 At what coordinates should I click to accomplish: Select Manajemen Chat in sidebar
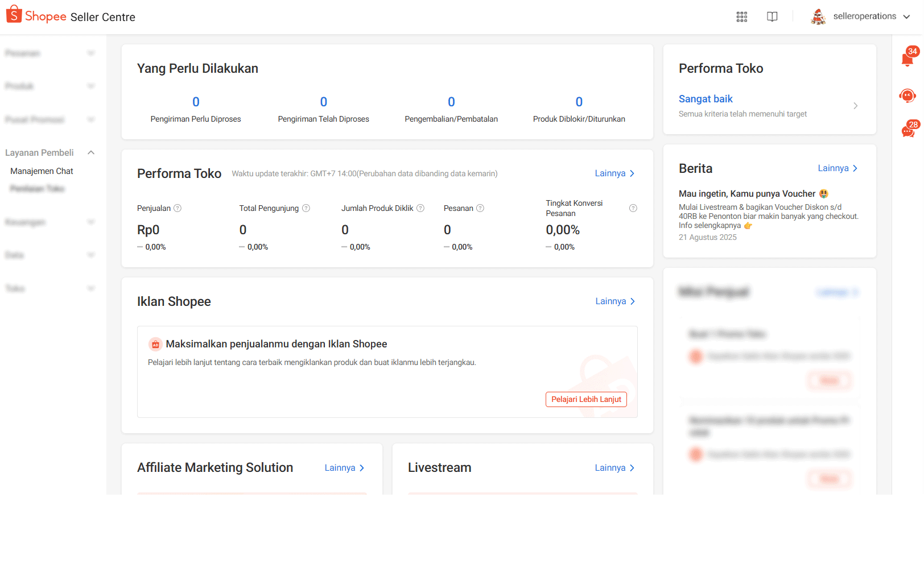tap(42, 171)
